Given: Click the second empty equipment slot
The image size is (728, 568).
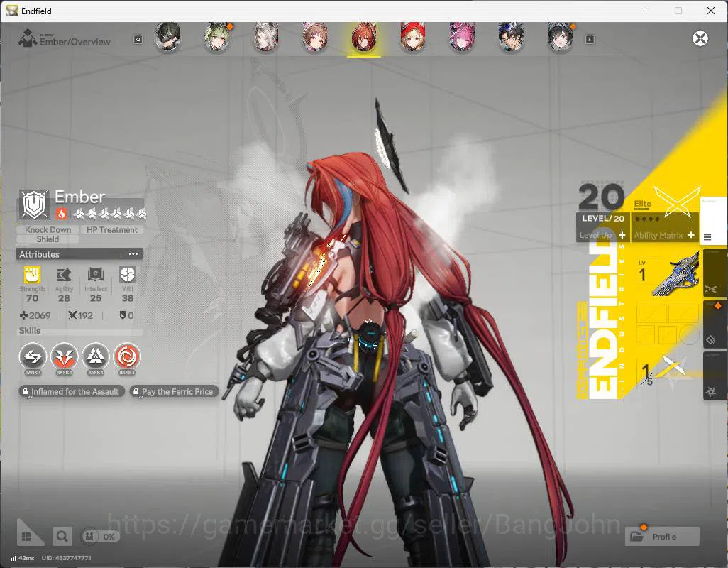Looking at the screenshot, I should tap(683, 314).
